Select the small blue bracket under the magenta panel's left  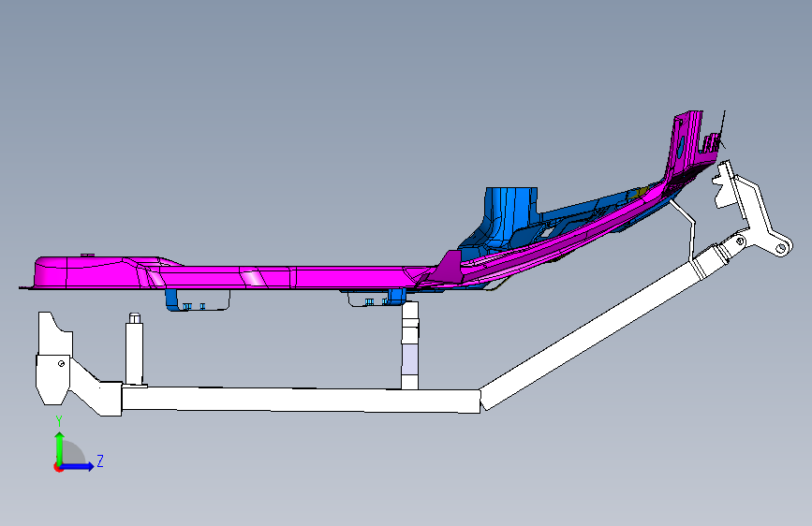170,300
